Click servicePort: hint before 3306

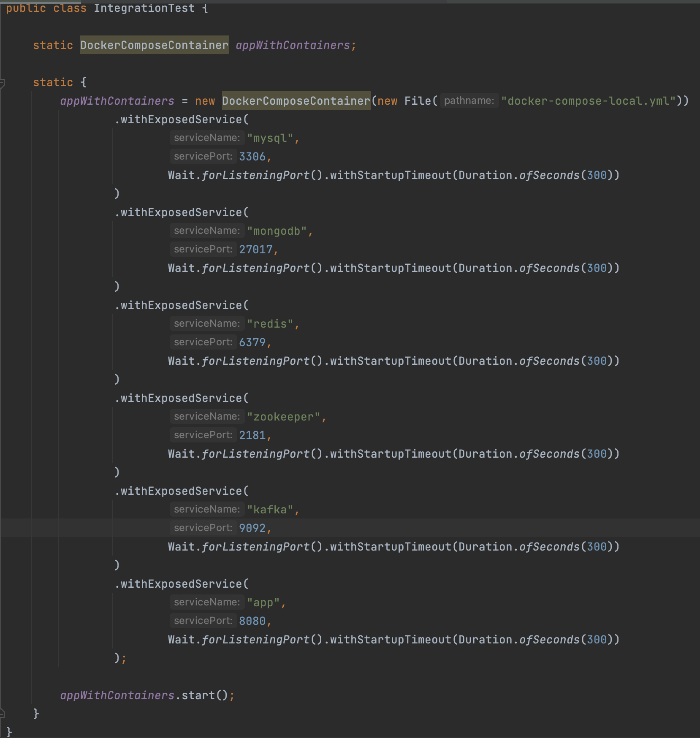(203, 156)
